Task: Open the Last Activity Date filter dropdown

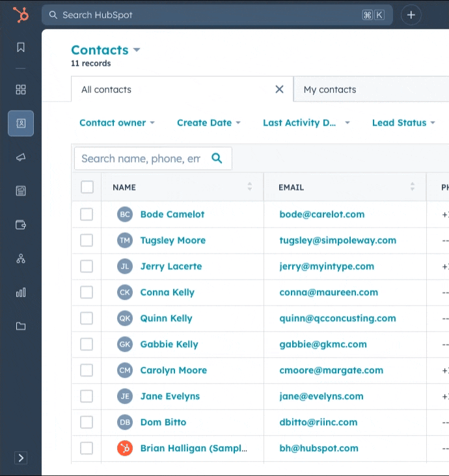Action: (306, 123)
